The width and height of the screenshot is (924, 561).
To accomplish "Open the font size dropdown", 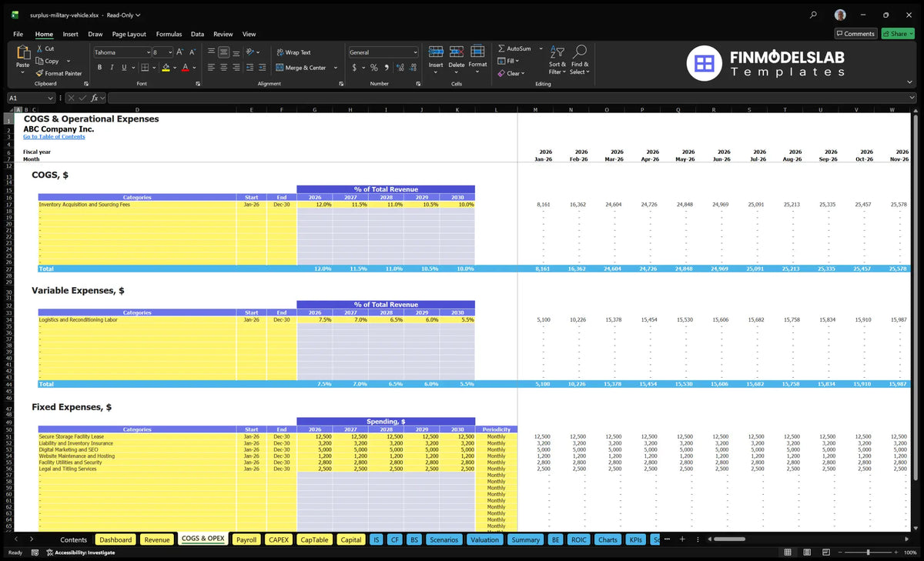I will 169,52.
